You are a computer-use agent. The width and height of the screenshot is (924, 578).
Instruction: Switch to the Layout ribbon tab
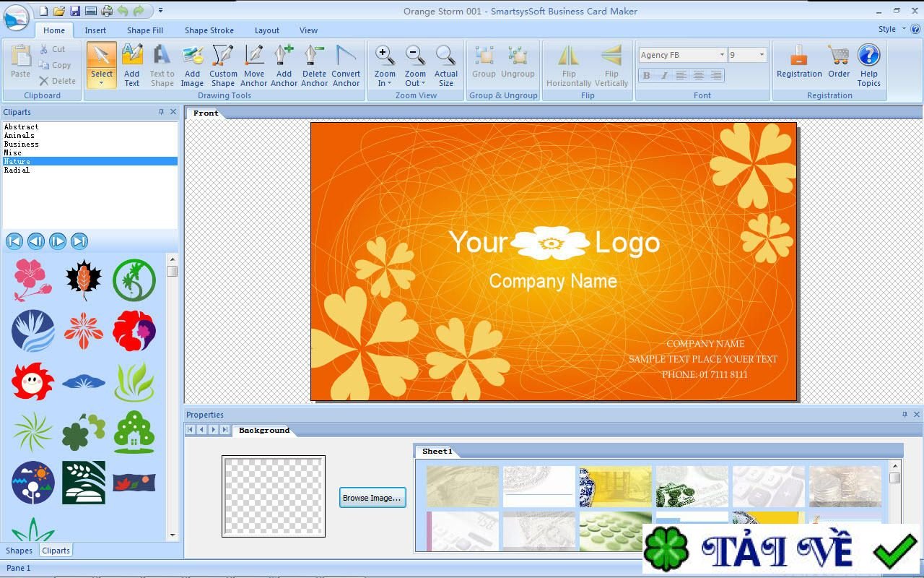266,30
